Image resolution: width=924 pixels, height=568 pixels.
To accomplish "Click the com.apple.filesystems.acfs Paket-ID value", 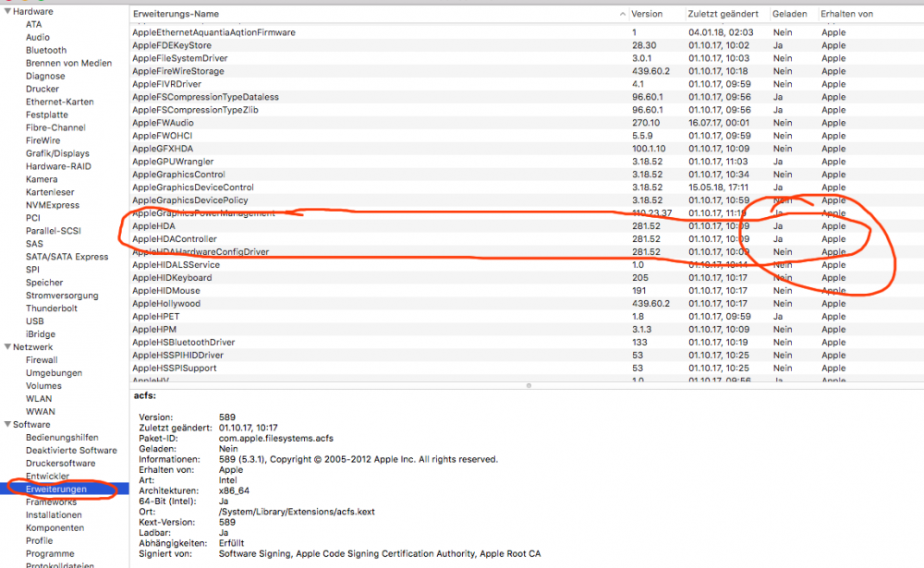I will coord(275,439).
